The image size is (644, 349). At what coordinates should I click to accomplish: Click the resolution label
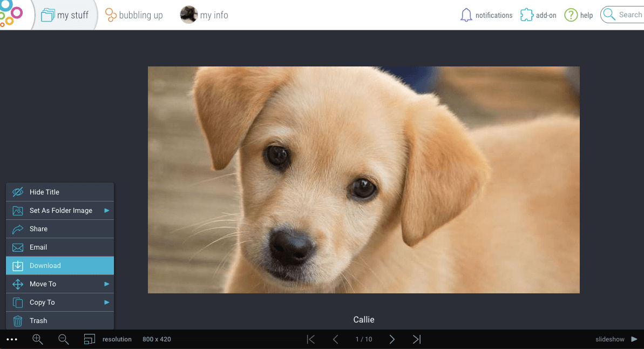117,339
